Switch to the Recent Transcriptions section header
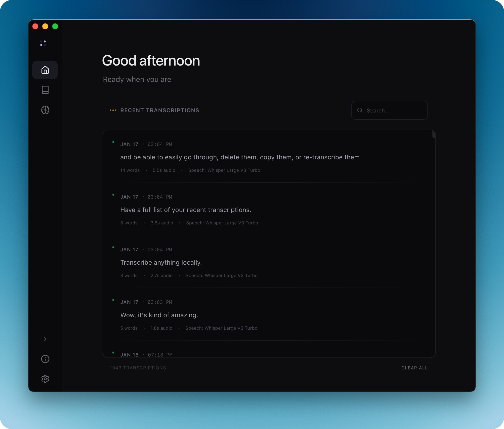Image resolution: width=504 pixels, height=429 pixels. point(160,110)
